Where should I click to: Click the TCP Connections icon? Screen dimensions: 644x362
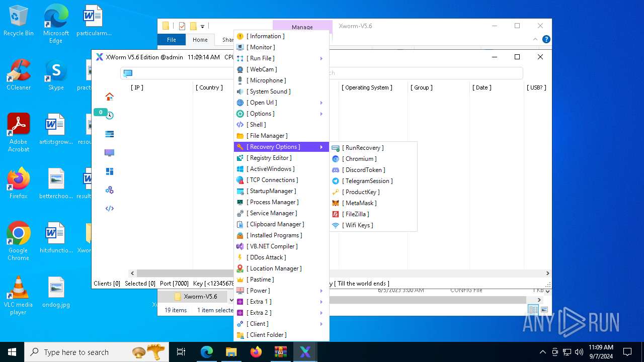(240, 180)
